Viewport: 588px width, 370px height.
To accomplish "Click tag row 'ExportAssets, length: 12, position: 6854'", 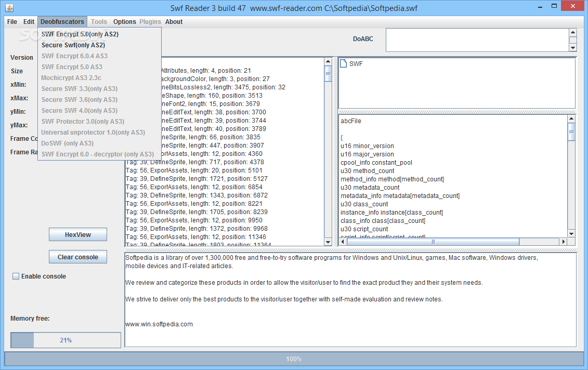I will [194, 187].
